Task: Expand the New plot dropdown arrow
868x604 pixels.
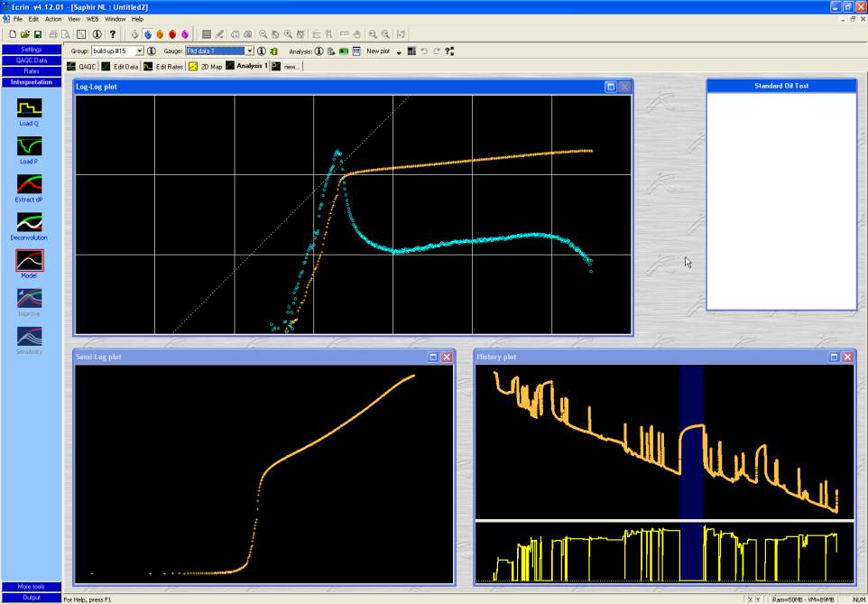Action: [398, 52]
